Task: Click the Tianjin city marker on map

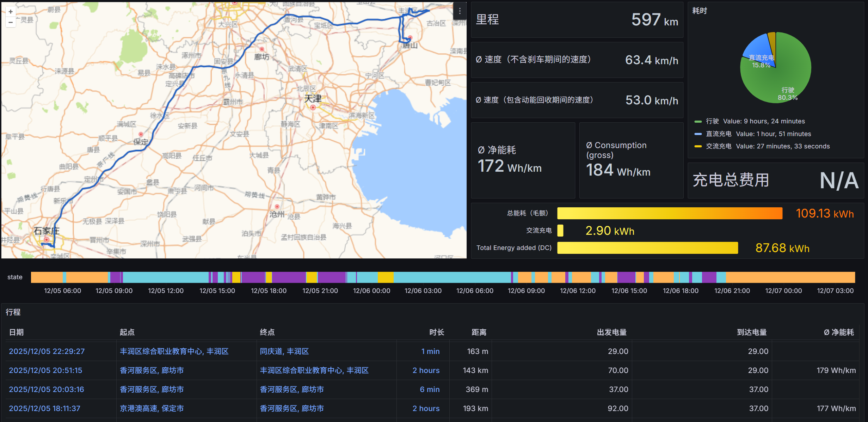Action: coord(313,108)
